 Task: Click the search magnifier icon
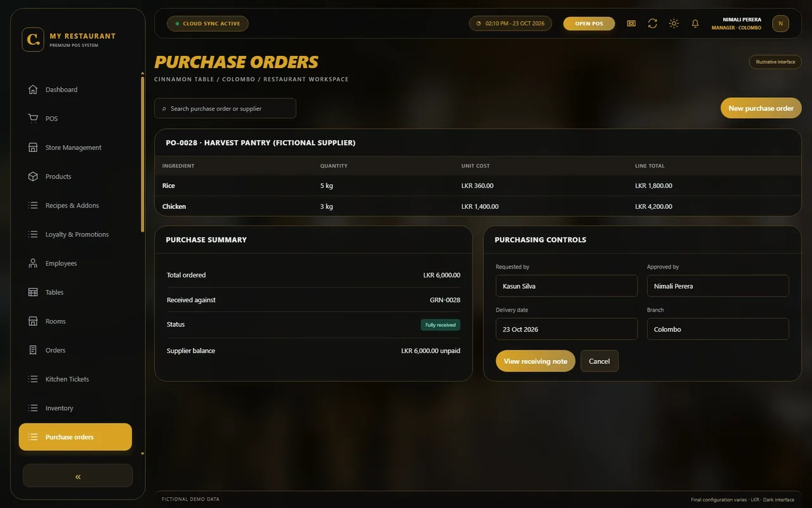tap(164, 109)
